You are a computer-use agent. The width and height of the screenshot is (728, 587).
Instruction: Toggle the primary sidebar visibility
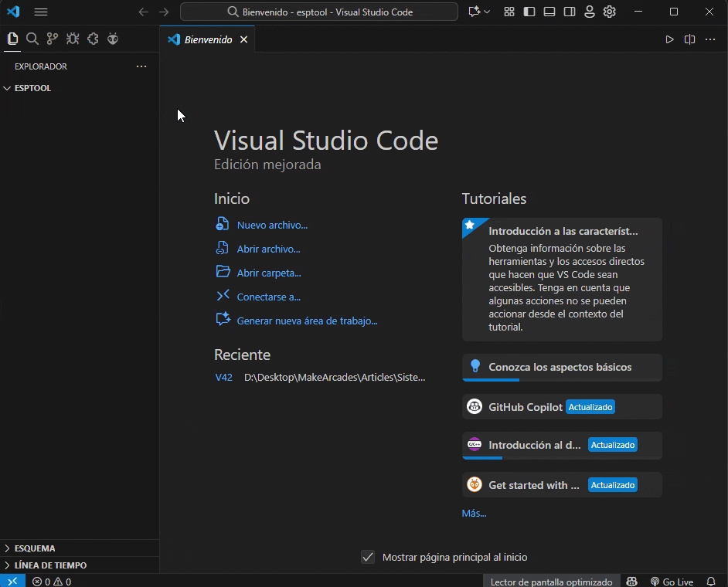529,12
